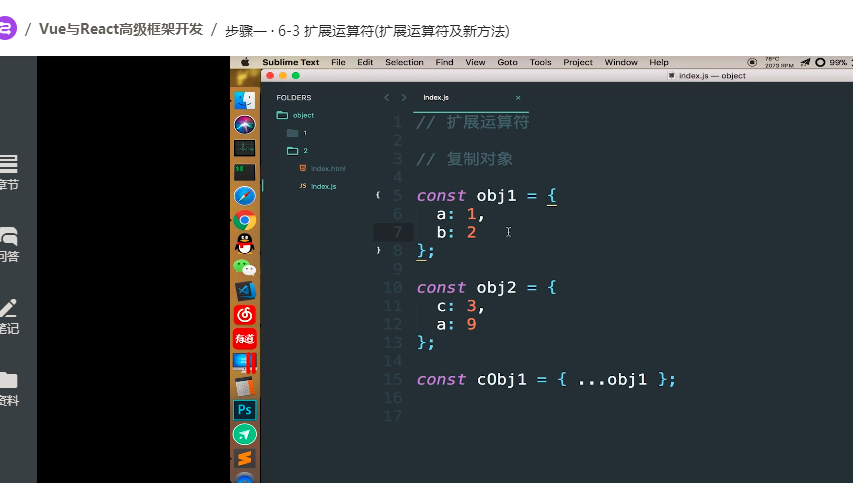Click the send-arrow icon in menu bar
853x483 pixels.
click(805, 62)
